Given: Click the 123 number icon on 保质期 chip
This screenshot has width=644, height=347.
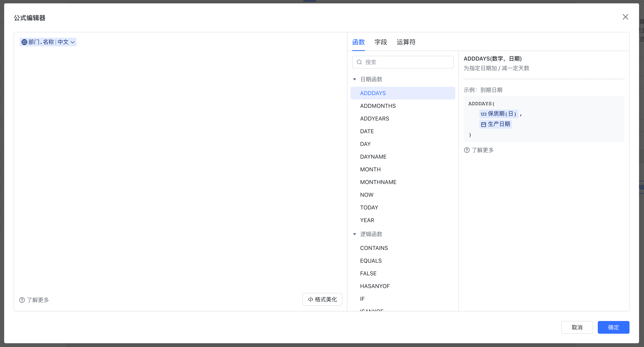Looking at the screenshot, I should click(483, 114).
